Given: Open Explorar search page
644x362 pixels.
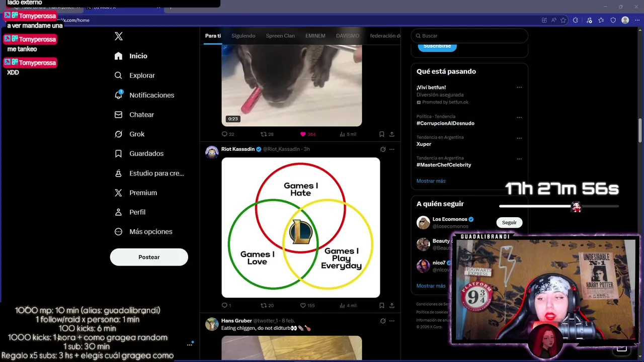Looking at the screenshot, I should pos(134,75).
